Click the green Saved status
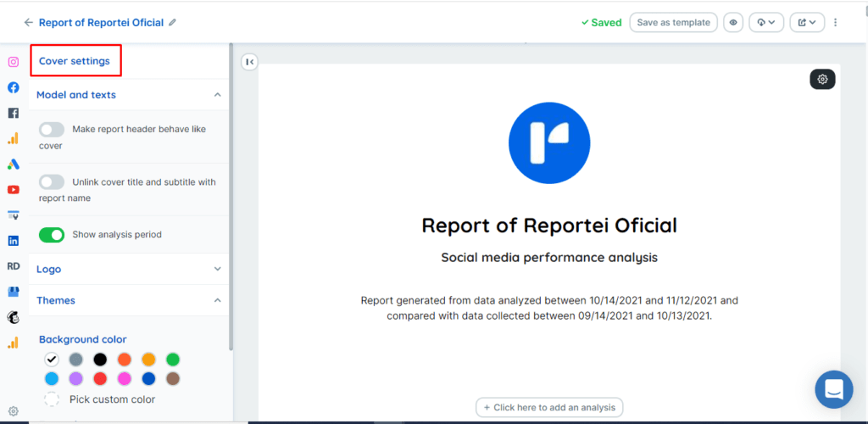868x424 pixels. [x=601, y=23]
